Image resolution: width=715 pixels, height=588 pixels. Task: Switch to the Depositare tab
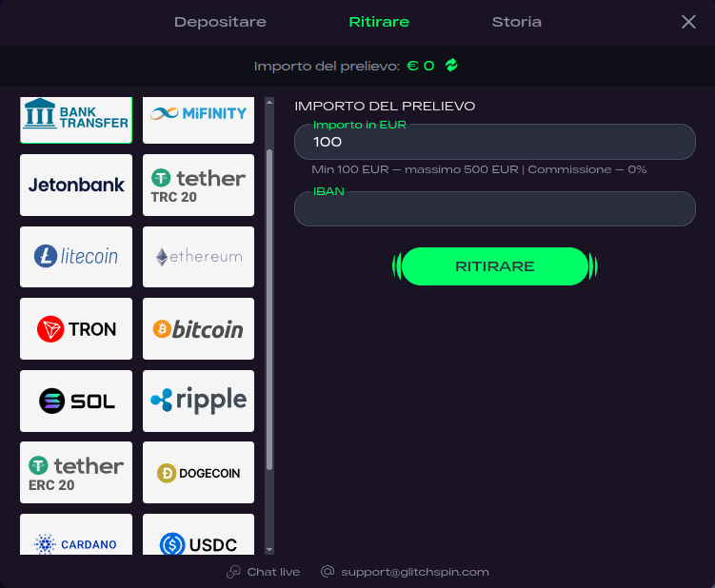(220, 22)
